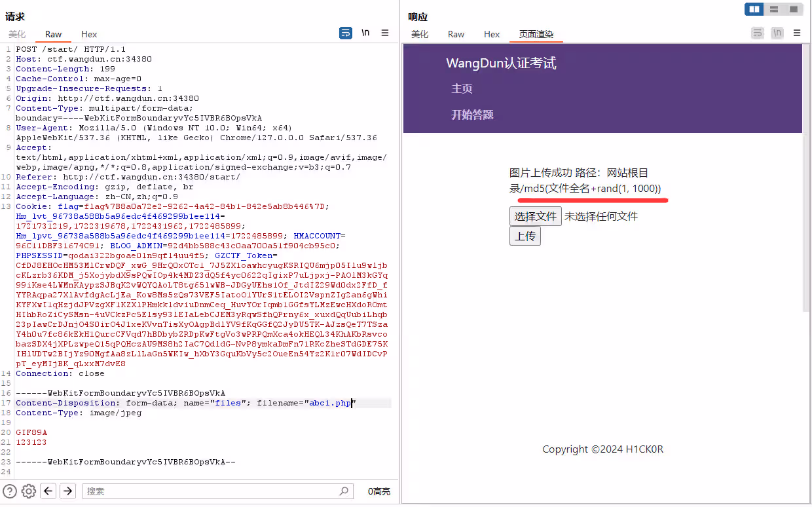Click the magnifier icon in search box
This screenshot has width=812, height=507.
[x=344, y=491]
